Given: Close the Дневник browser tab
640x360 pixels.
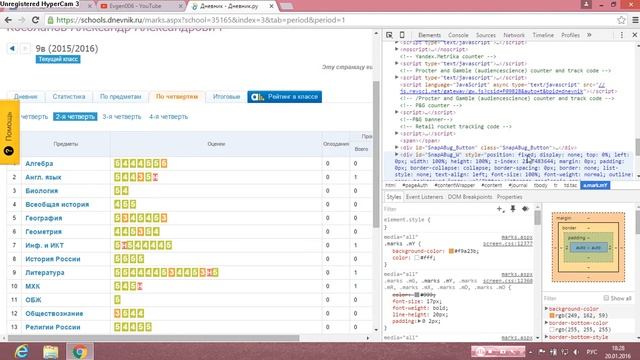Looking at the screenshot, I should [x=271, y=6].
